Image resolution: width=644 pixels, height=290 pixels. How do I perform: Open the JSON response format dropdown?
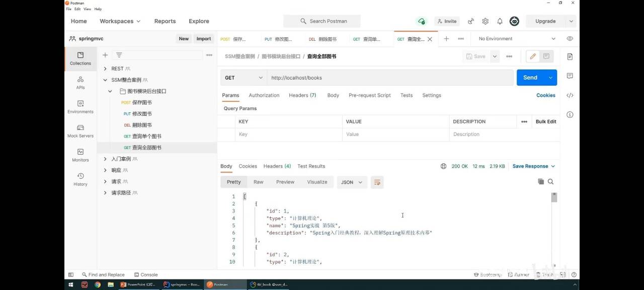[x=351, y=182]
